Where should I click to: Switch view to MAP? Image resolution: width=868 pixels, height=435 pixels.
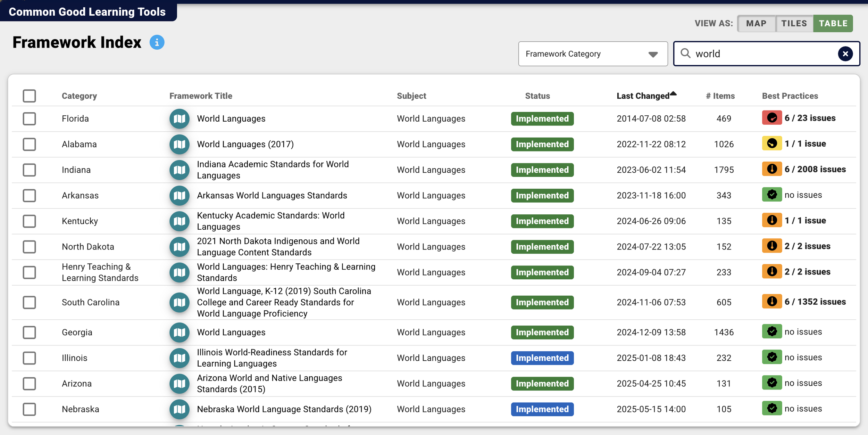pos(756,23)
